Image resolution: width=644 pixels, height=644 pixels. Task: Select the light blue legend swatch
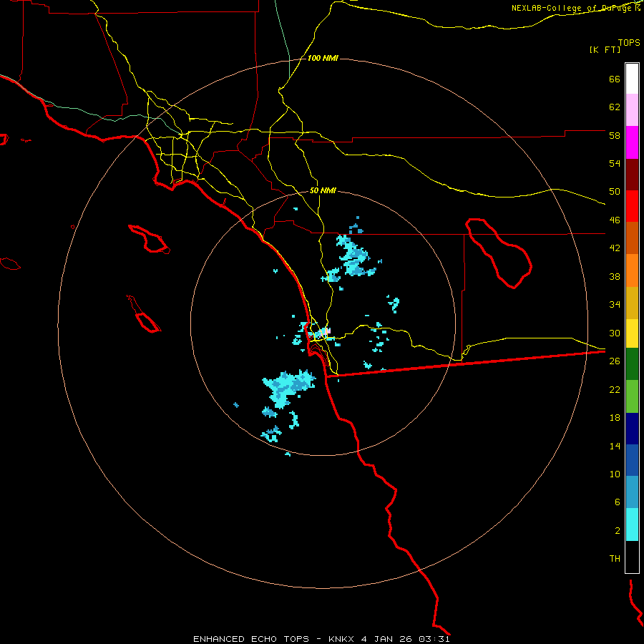click(632, 492)
